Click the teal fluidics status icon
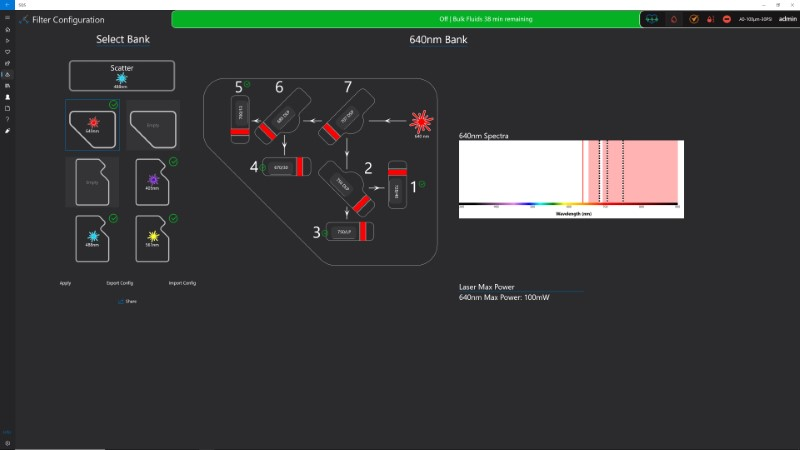800x450 pixels. point(652,19)
